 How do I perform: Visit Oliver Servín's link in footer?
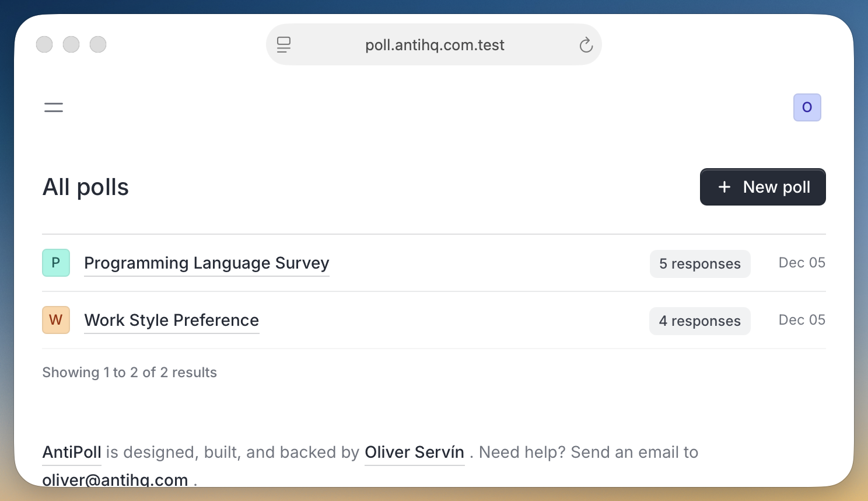pos(414,453)
